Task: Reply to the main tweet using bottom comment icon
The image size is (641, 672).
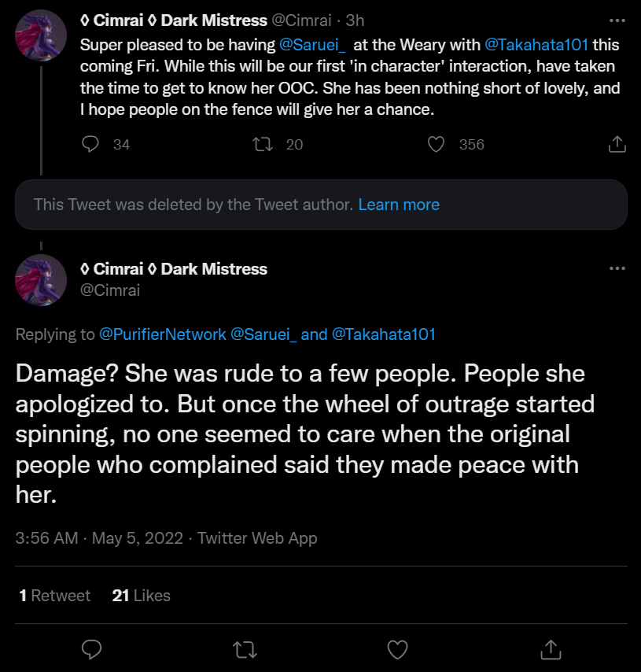Action: (92, 649)
